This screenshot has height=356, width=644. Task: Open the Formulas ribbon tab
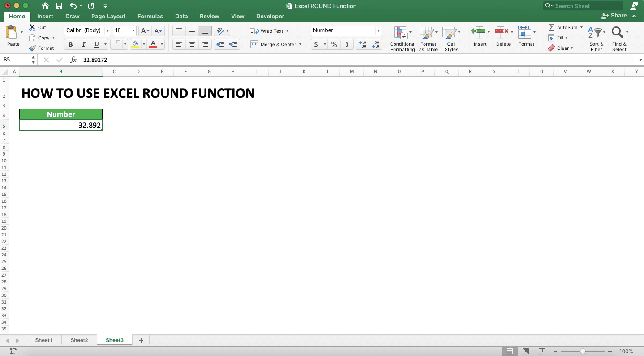click(150, 16)
